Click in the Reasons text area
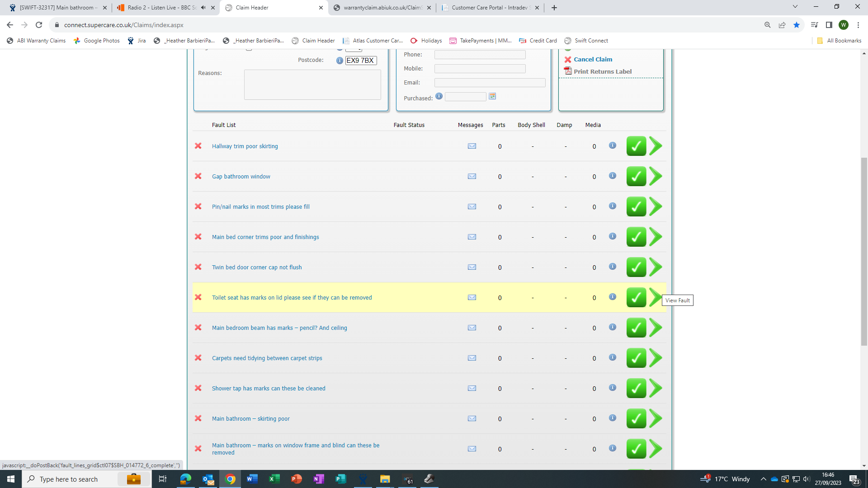Screen dimensions: 868x488 pyautogui.click(x=312, y=84)
